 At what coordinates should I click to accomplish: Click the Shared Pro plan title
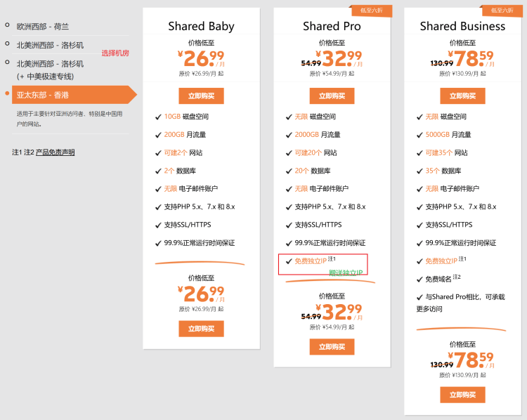pyautogui.click(x=332, y=26)
